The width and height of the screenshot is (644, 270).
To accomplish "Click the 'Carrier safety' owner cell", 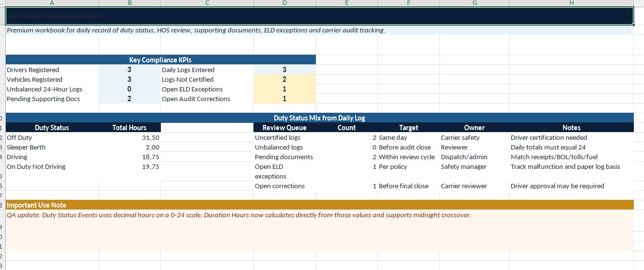I will pos(474,137).
